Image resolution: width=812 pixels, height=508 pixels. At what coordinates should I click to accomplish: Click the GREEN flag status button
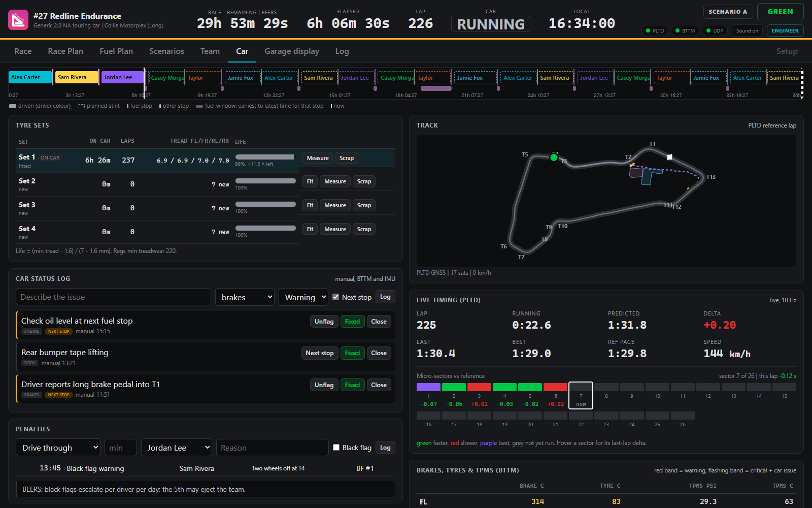point(780,12)
